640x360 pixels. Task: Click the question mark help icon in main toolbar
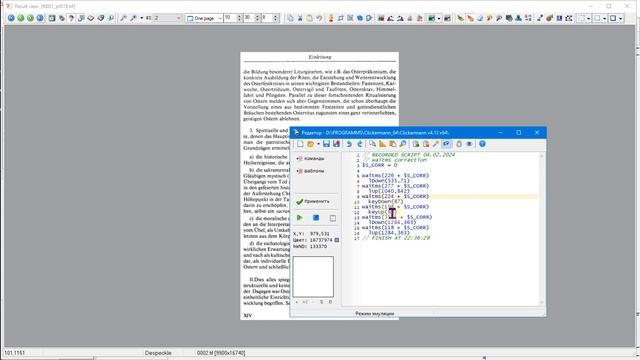pyautogui.click(x=71, y=18)
